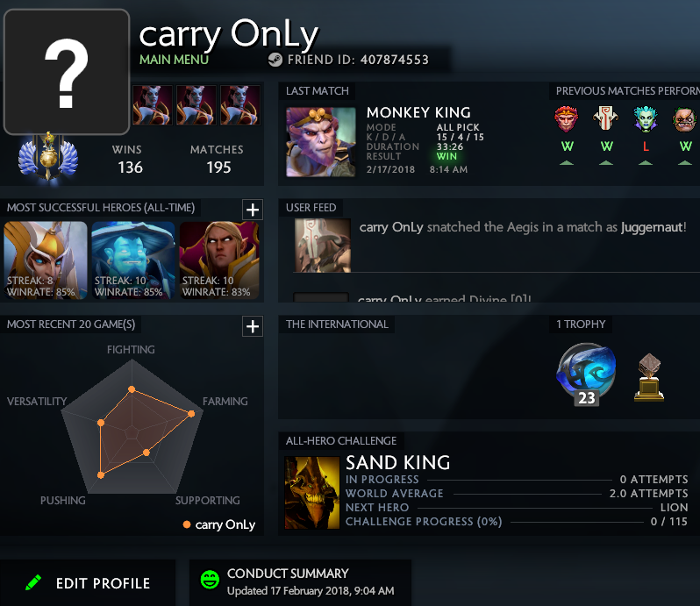This screenshot has width=700, height=606.
Task: Open the Monkey King last match portrait
Action: pos(321,142)
